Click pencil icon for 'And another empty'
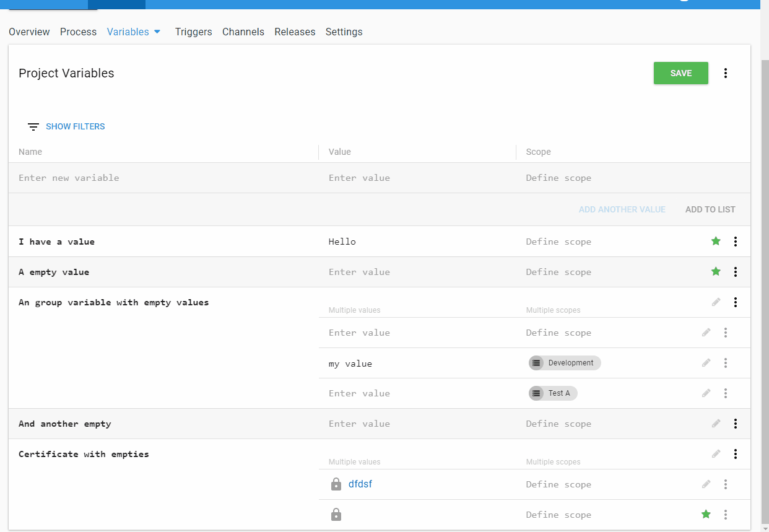769x532 pixels. (716, 423)
